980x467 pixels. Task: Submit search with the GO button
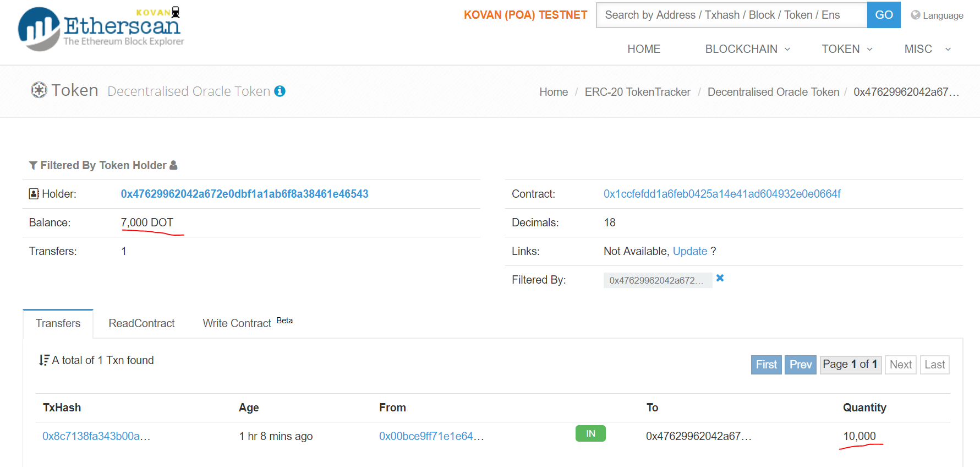(884, 15)
